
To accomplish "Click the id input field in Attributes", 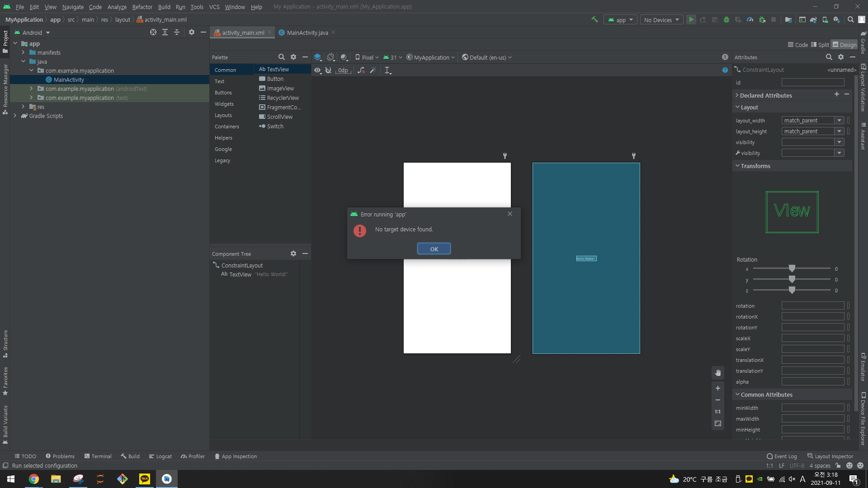I will point(812,83).
